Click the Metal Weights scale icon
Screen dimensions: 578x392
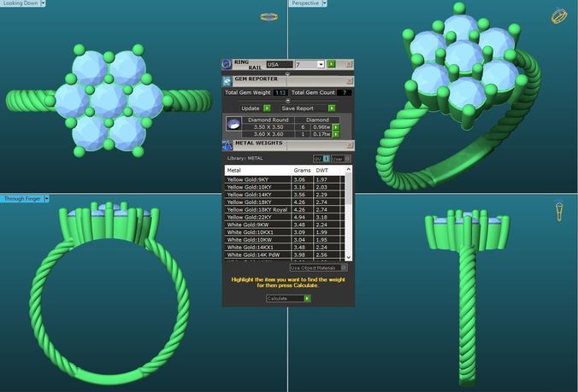click(227, 145)
